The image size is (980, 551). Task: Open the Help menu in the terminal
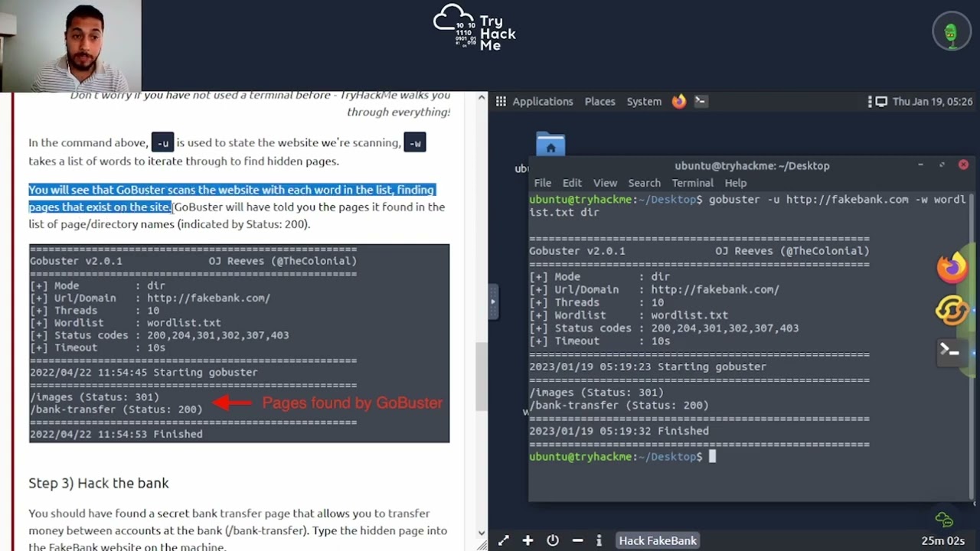[x=736, y=183]
